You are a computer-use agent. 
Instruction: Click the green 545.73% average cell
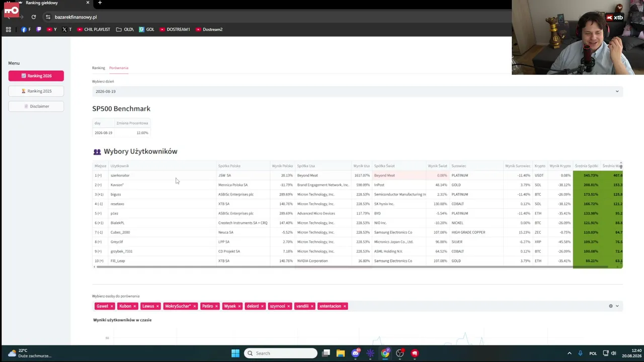[x=586, y=175]
